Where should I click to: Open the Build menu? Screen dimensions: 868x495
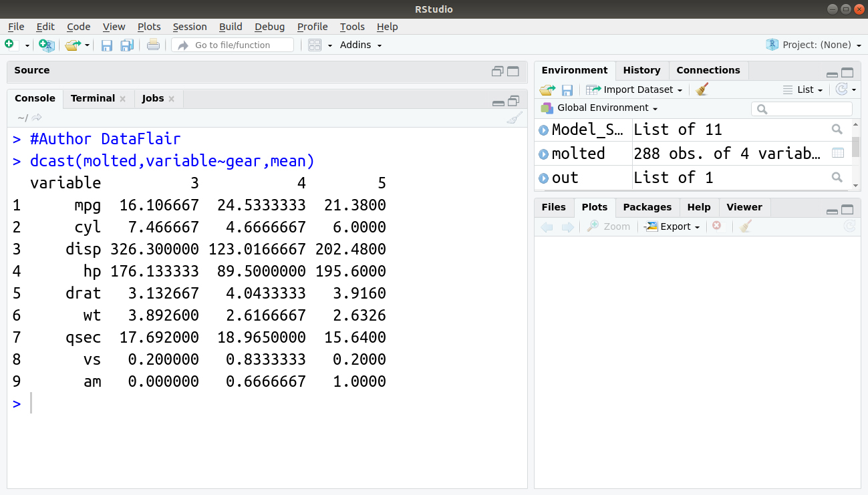[x=231, y=27]
